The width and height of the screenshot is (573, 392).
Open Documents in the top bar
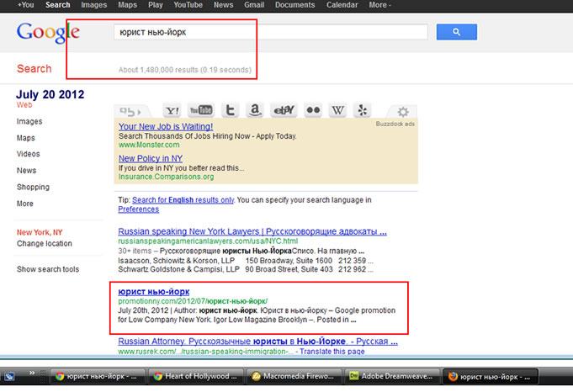point(294,5)
